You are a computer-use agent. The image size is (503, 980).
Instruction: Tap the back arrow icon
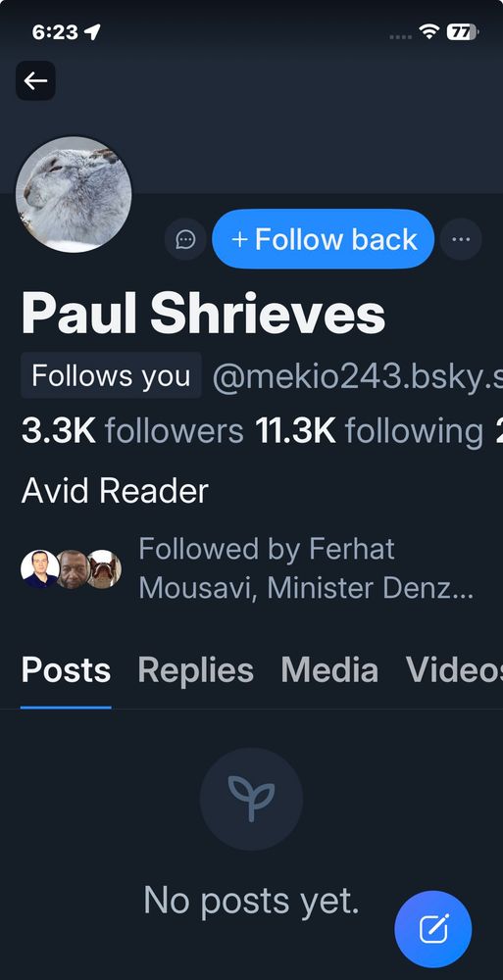click(x=35, y=80)
